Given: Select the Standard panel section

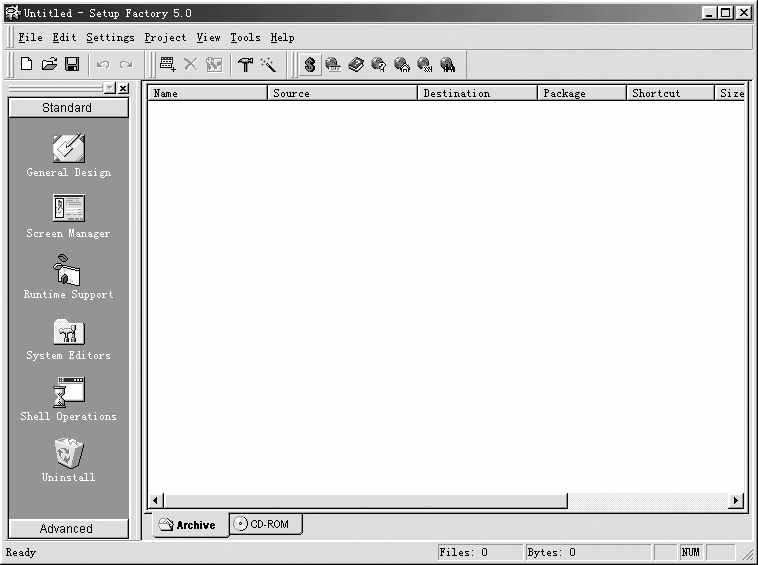Looking at the screenshot, I should click(67, 108).
